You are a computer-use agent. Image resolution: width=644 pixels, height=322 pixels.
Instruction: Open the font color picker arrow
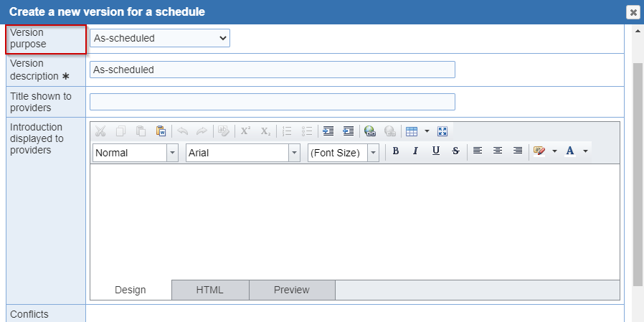click(586, 151)
